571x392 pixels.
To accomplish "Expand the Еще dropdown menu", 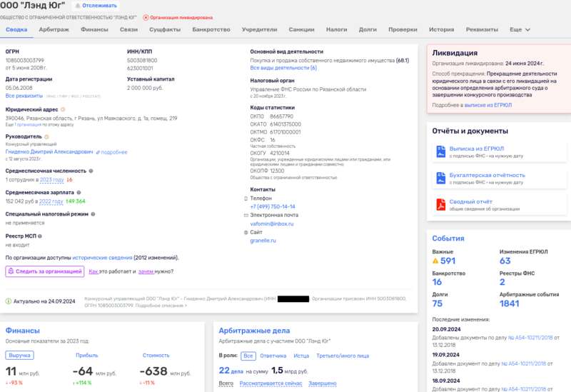I will click(520, 29).
